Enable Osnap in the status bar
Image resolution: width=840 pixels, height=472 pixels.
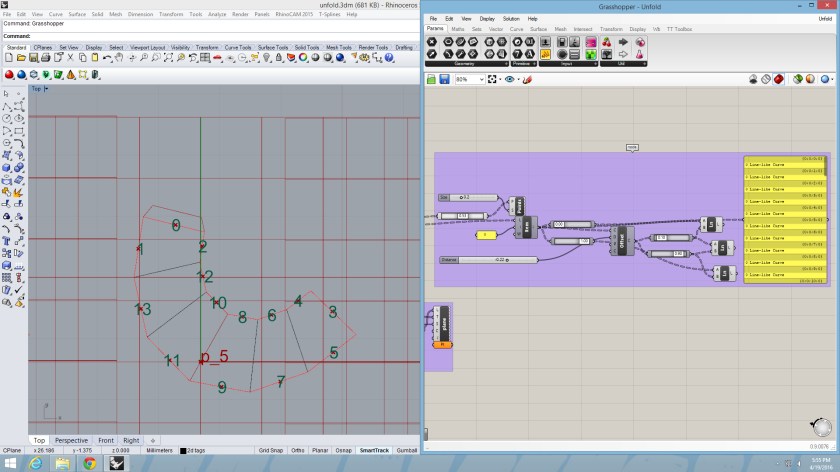click(x=344, y=451)
